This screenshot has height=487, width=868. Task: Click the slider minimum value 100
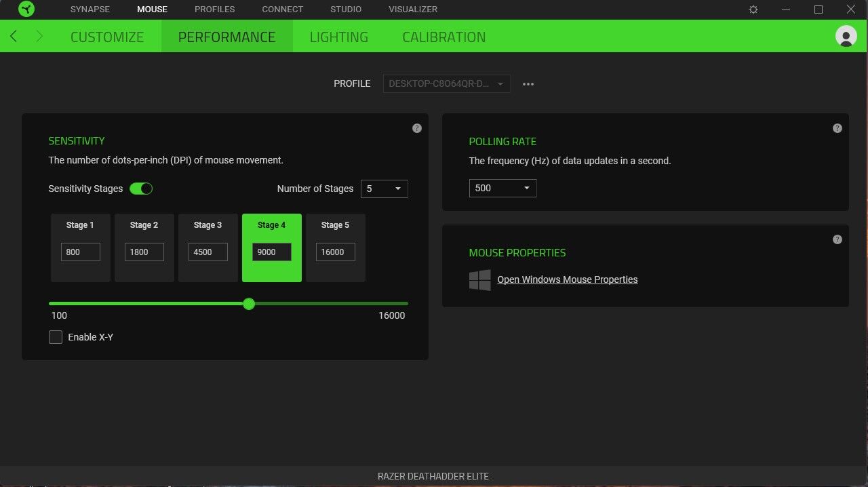(59, 315)
